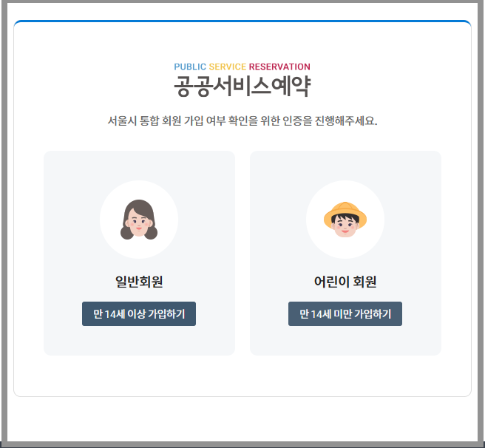The width and height of the screenshot is (485, 448).
Task: Click the 일반회원 heading text
Action: [139, 282]
